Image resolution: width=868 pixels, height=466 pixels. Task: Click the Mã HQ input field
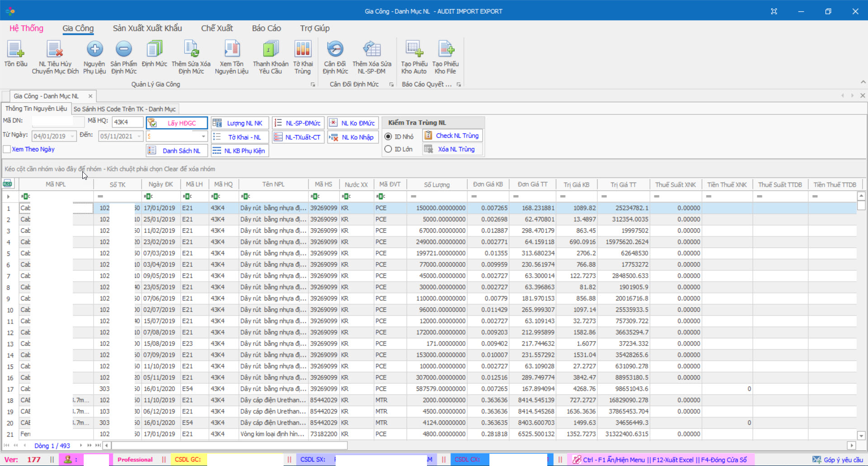pos(127,122)
